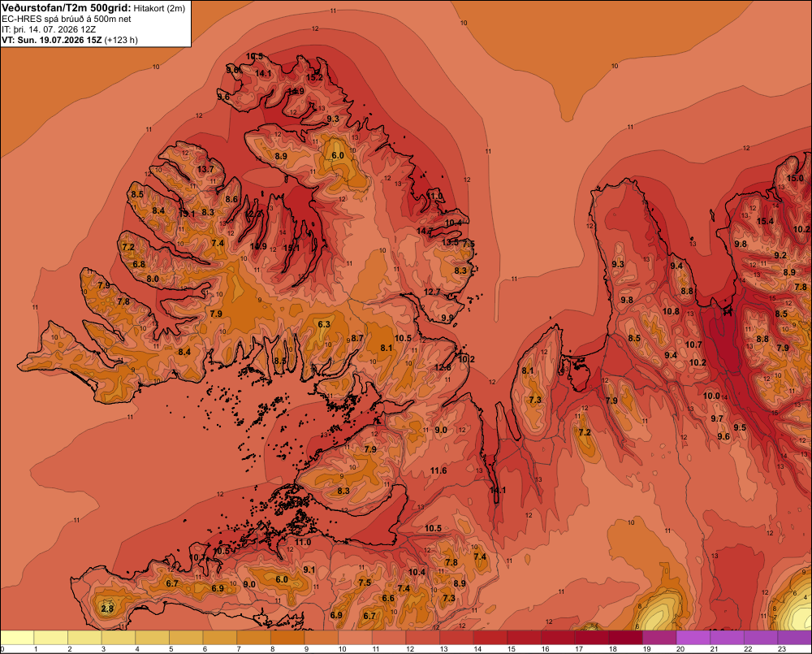Choose the orange legend swatch between 8 and 9
Viewport: 812px width, 654px height.
[x=287, y=638]
